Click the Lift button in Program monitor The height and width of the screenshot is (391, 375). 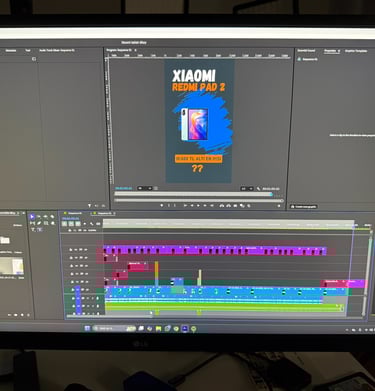[x=222, y=205]
